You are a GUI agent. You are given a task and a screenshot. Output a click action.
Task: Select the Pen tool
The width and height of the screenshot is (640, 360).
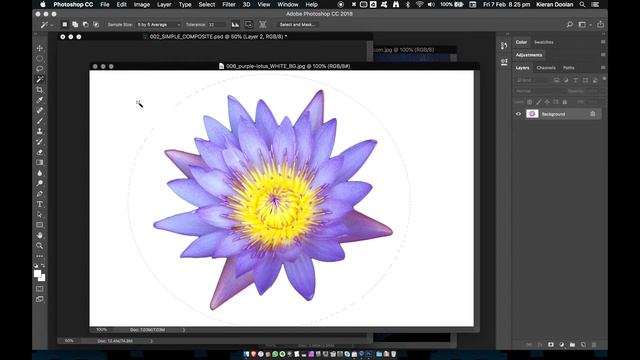point(40,194)
